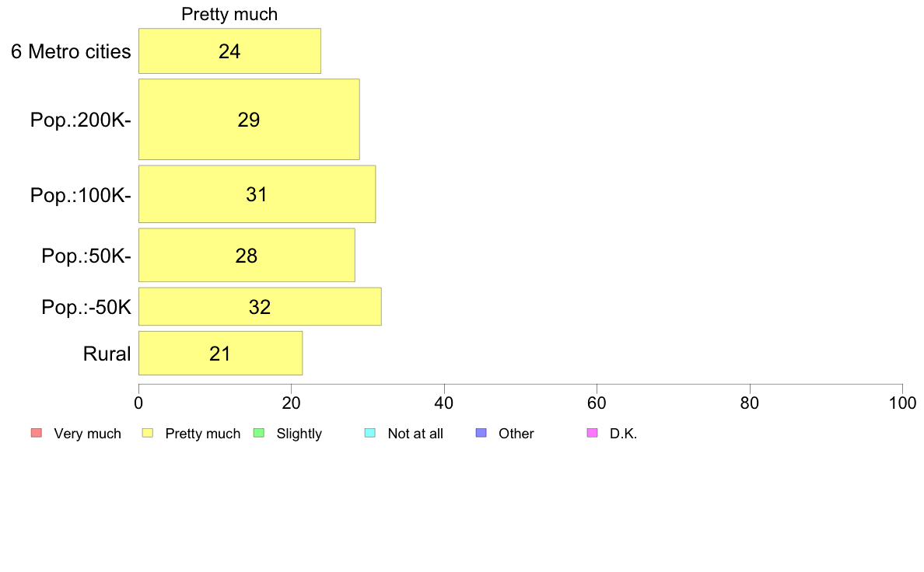Click the yellow Pretty much legend swatch
The height and width of the screenshot is (572, 924).
click(x=148, y=433)
